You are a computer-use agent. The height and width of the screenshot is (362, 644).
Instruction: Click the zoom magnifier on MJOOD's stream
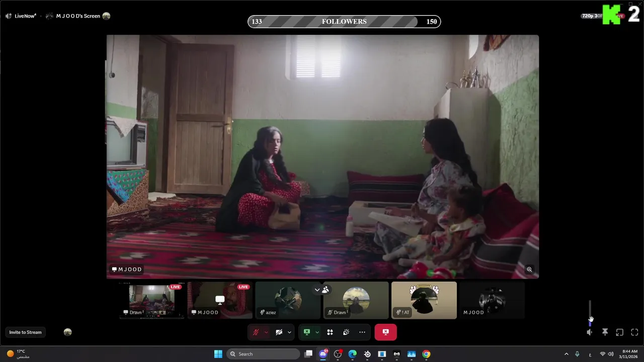click(x=529, y=269)
